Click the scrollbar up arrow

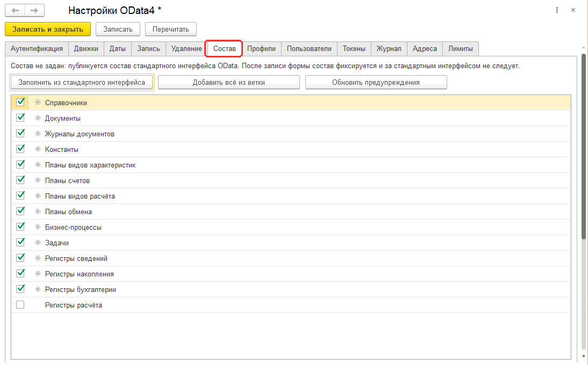pyautogui.click(x=584, y=48)
